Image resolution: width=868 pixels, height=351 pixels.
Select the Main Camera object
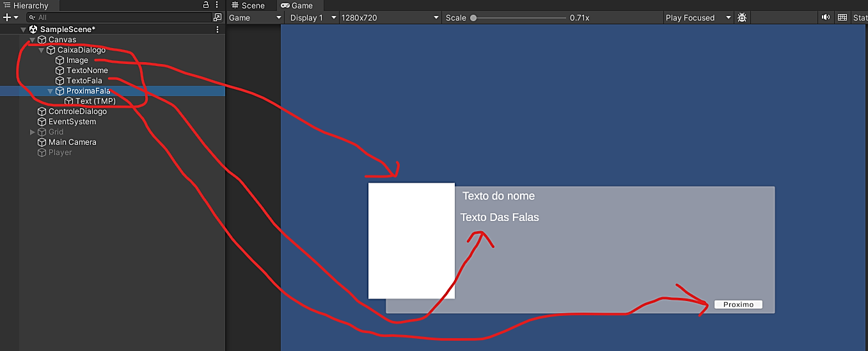[72, 142]
